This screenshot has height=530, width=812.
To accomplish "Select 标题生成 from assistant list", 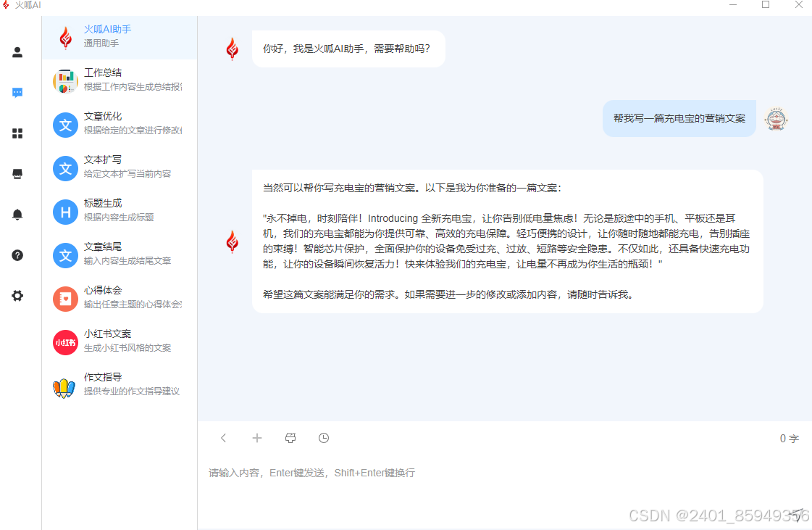I will pos(120,212).
